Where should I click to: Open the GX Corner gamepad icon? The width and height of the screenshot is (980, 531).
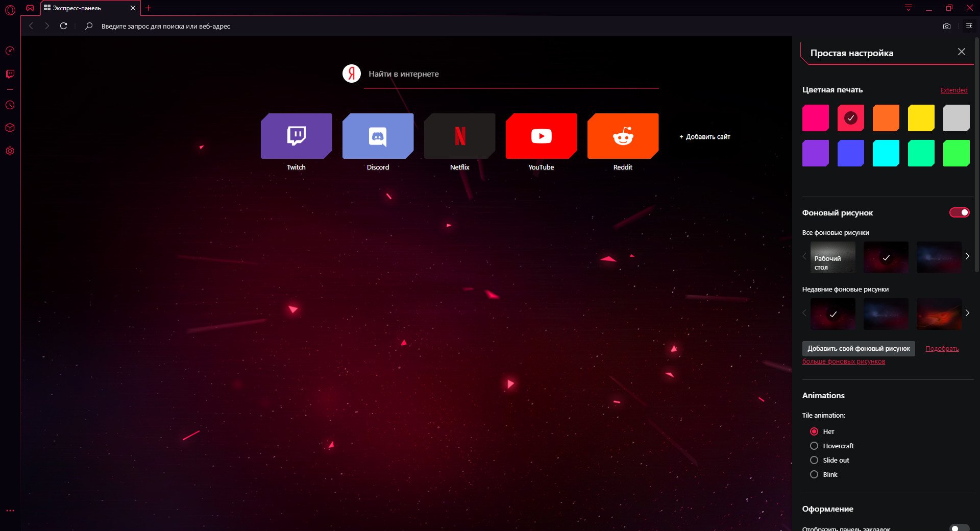click(x=30, y=8)
